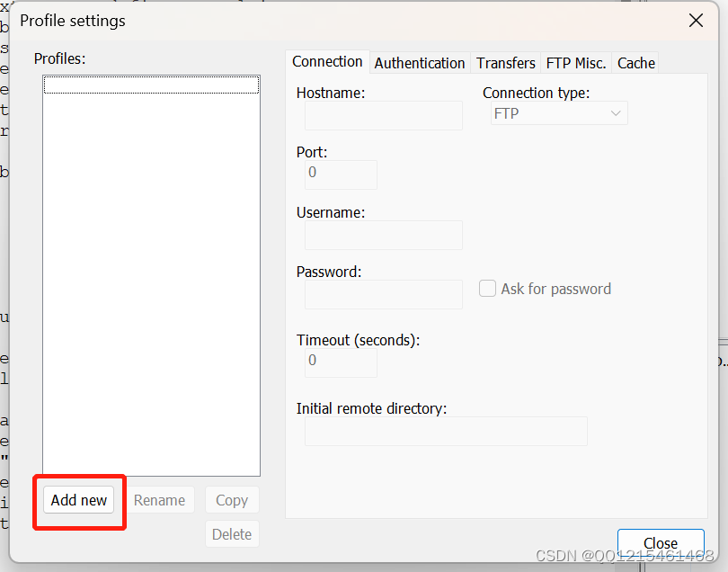728x572 pixels.
Task: Click the Close button at the dialog's bottom
Action: (x=661, y=542)
